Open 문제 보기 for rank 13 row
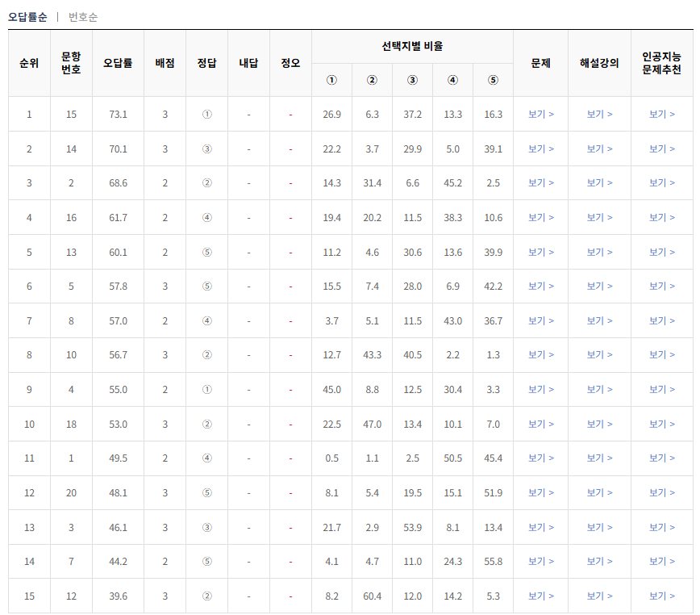The height and width of the screenshot is (615, 700). [x=541, y=528]
